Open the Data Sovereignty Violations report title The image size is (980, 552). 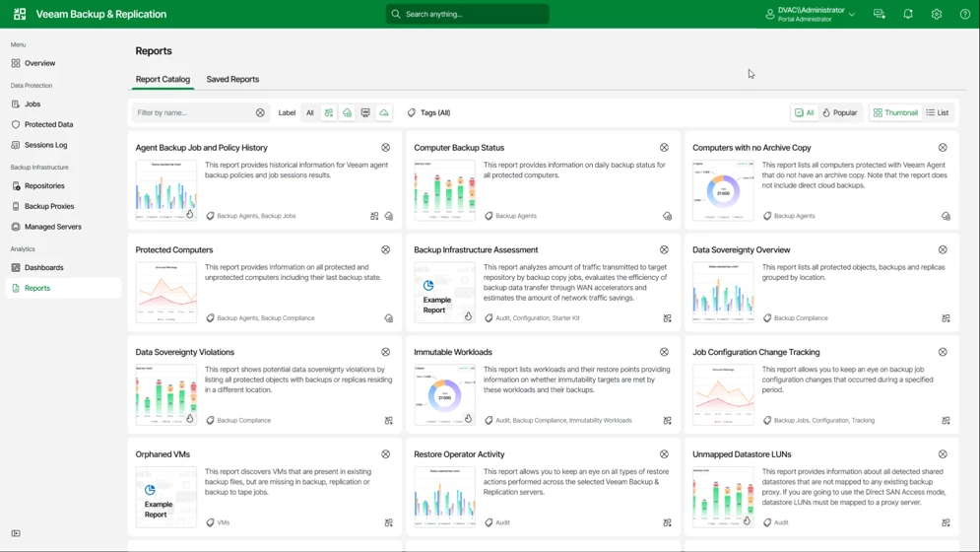pos(185,352)
